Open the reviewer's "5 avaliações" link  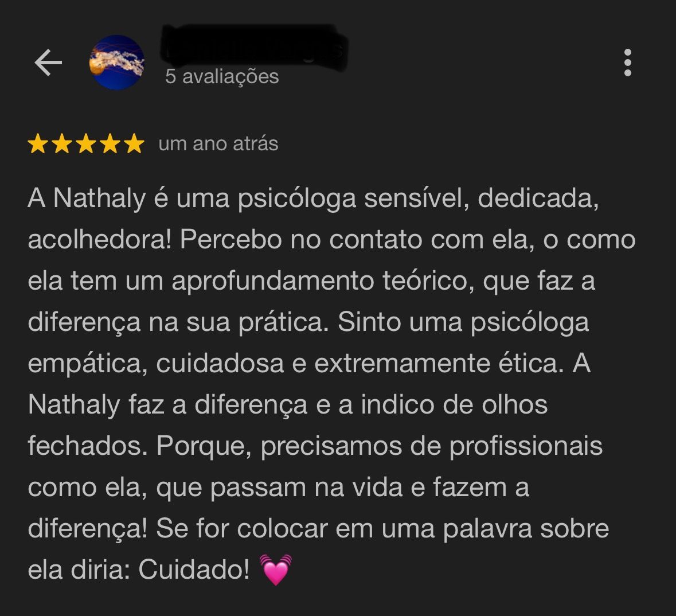(x=222, y=77)
